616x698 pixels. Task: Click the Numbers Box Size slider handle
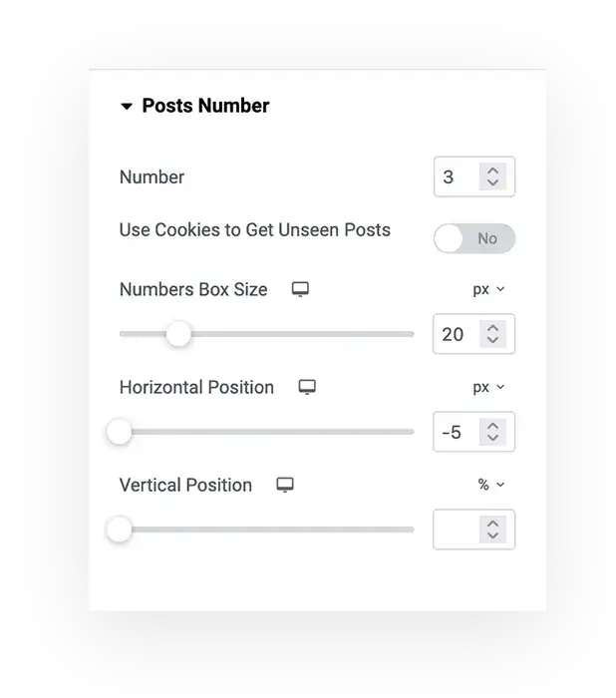click(178, 334)
